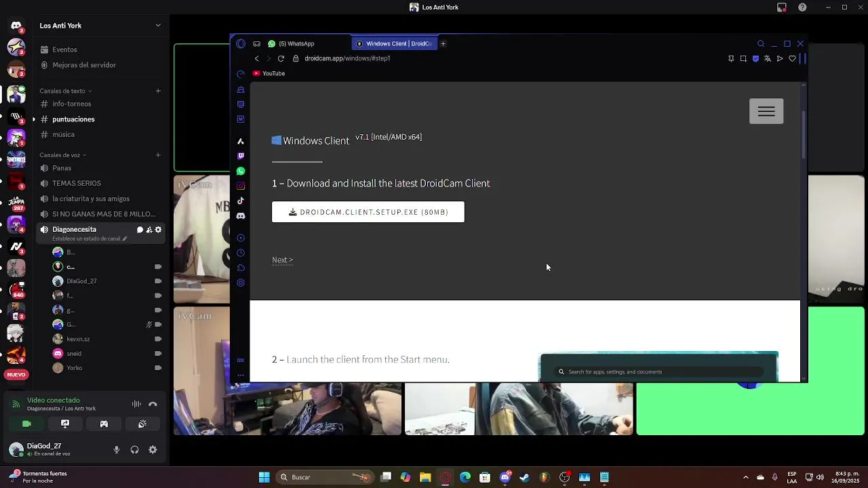
Task: Open the YouTube bookmark
Action: pos(269,73)
